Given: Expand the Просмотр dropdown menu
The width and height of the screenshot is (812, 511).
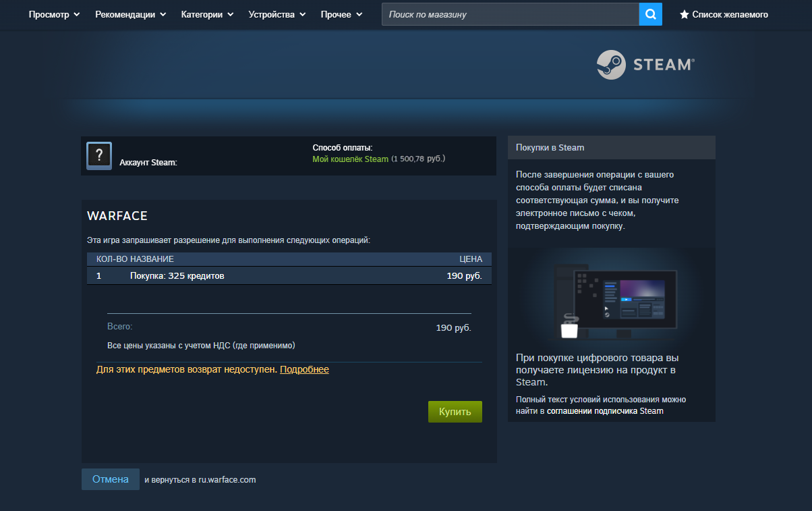Looking at the screenshot, I should coord(54,14).
